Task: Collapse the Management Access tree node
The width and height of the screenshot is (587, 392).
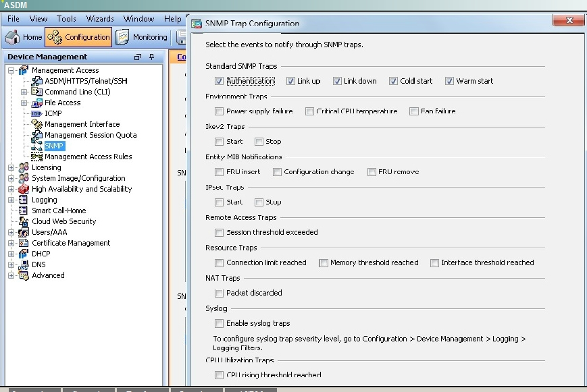Action: [x=11, y=70]
